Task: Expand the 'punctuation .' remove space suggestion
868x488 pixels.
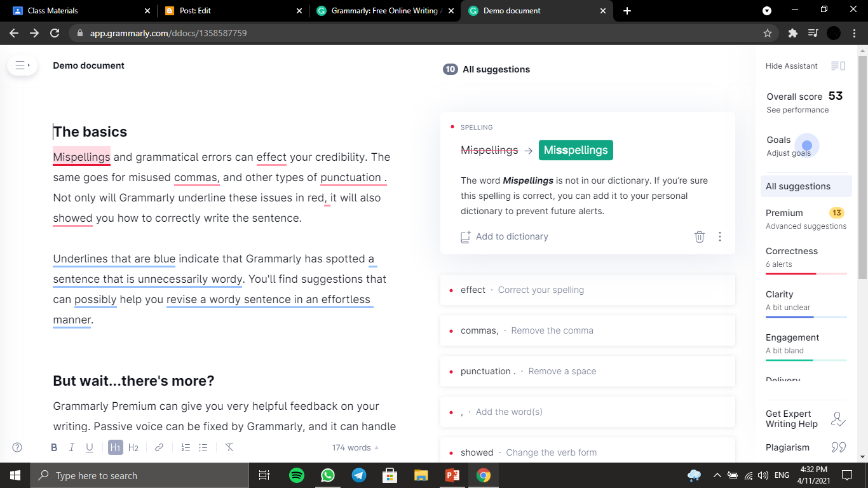Action: coord(588,371)
